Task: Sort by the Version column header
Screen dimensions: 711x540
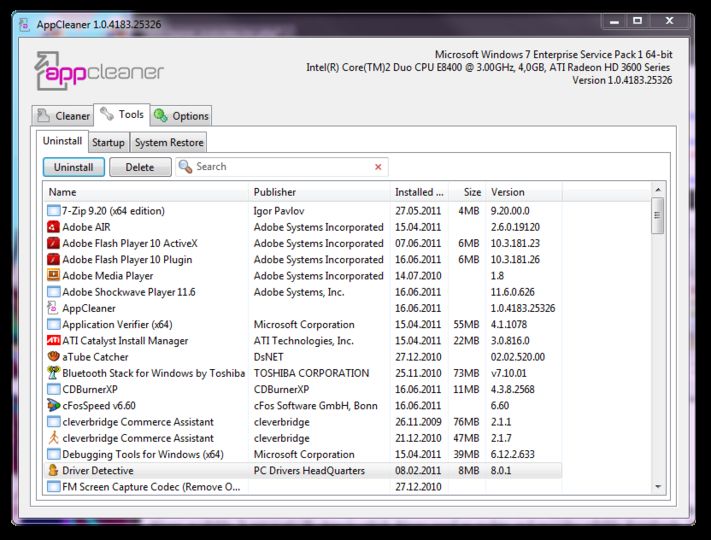Action: (524, 192)
